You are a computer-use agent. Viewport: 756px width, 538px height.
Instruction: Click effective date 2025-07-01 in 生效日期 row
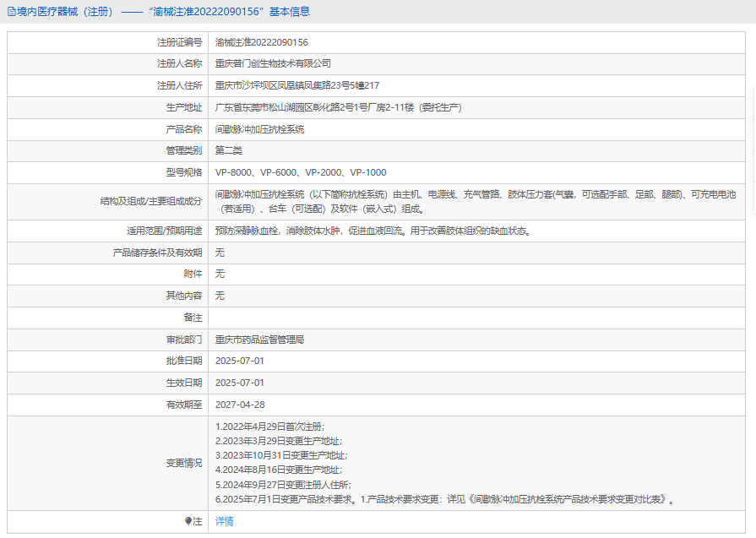click(240, 383)
